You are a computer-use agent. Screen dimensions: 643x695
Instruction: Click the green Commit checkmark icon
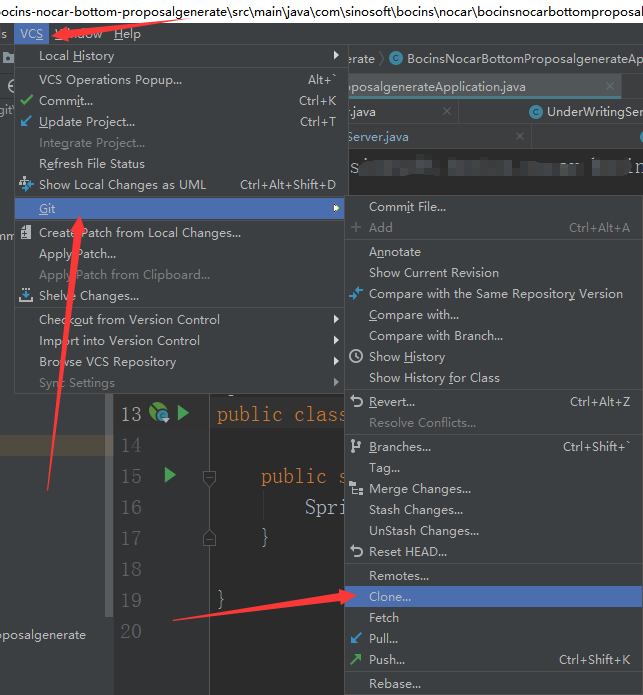click(27, 100)
